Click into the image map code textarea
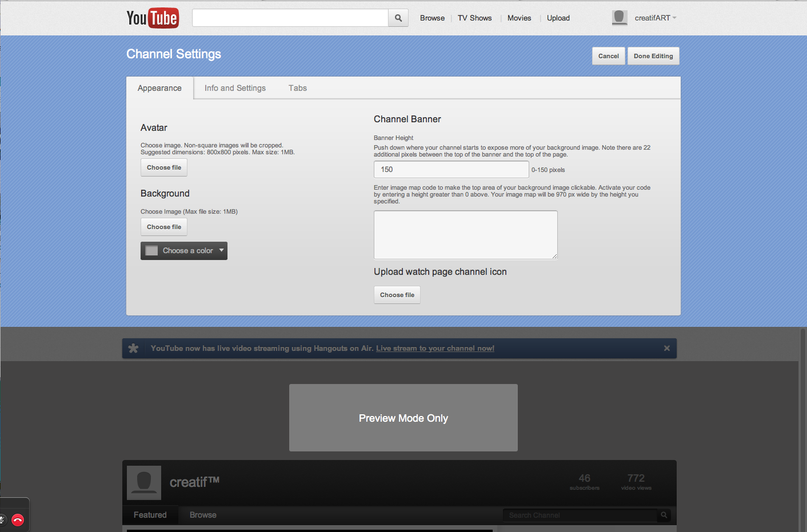 pos(466,235)
